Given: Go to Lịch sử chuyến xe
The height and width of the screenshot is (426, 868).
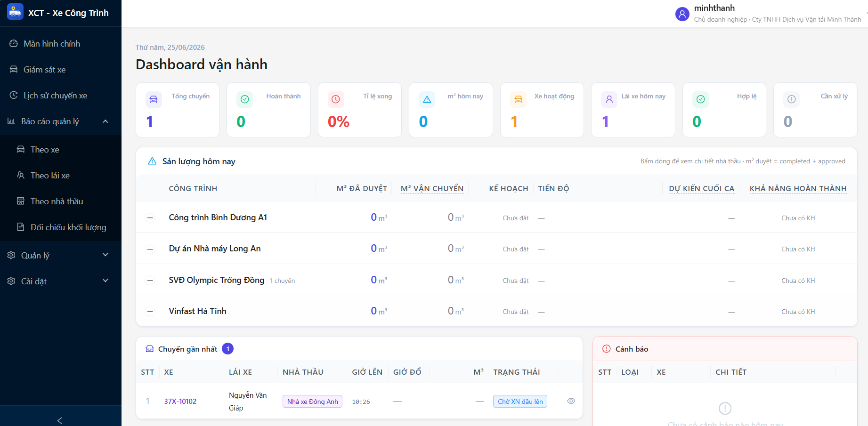Looking at the screenshot, I should coord(61,96).
